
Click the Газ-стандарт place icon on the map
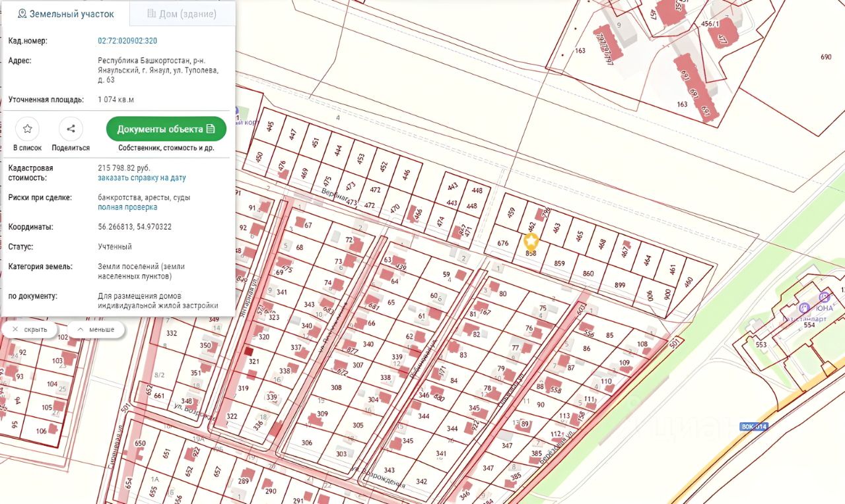pyautogui.click(x=804, y=308)
